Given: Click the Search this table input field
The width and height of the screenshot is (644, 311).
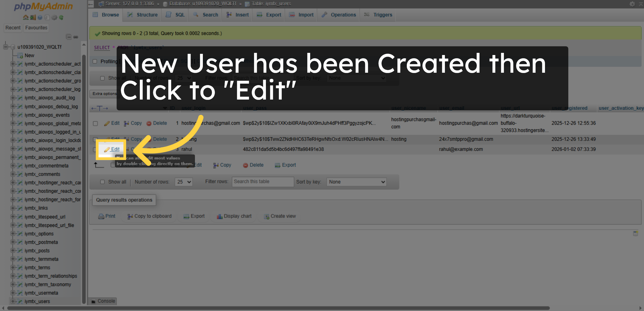Looking at the screenshot, I should point(262,182).
